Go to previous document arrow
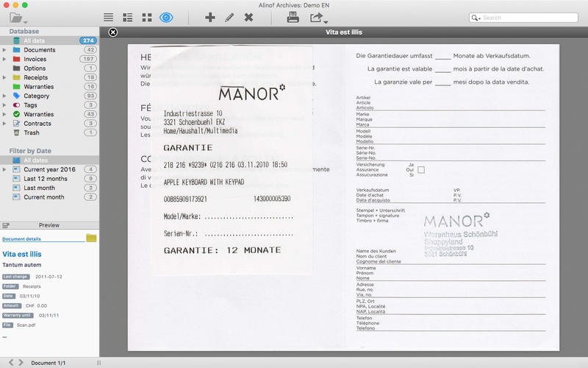 click(x=11, y=362)
